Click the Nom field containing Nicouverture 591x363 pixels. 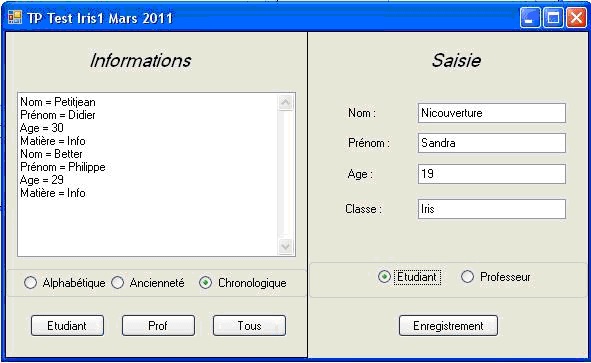click(x=491, y=113)
